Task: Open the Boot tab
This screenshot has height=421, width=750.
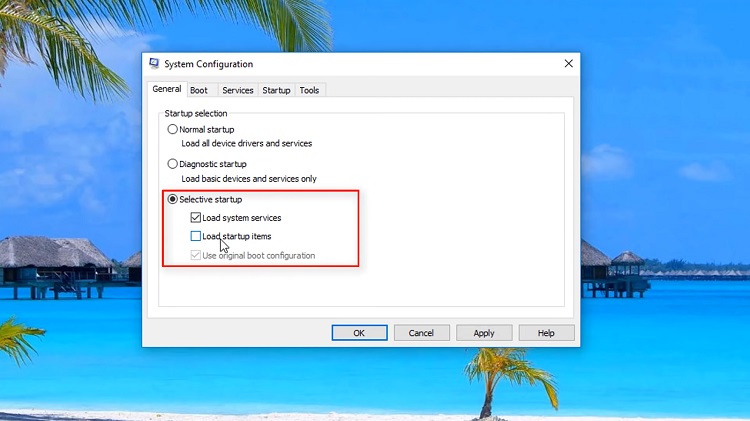Action: click(x=199, y=90)
